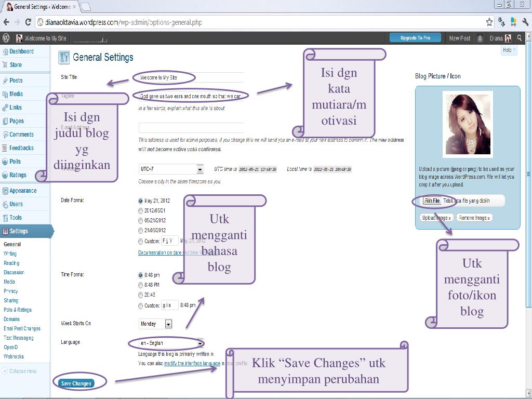Screen dimensions: 532x399
Task: Select time format 8:48 PM uppercase
Action: pyautogui.click(x=140, y=285)
